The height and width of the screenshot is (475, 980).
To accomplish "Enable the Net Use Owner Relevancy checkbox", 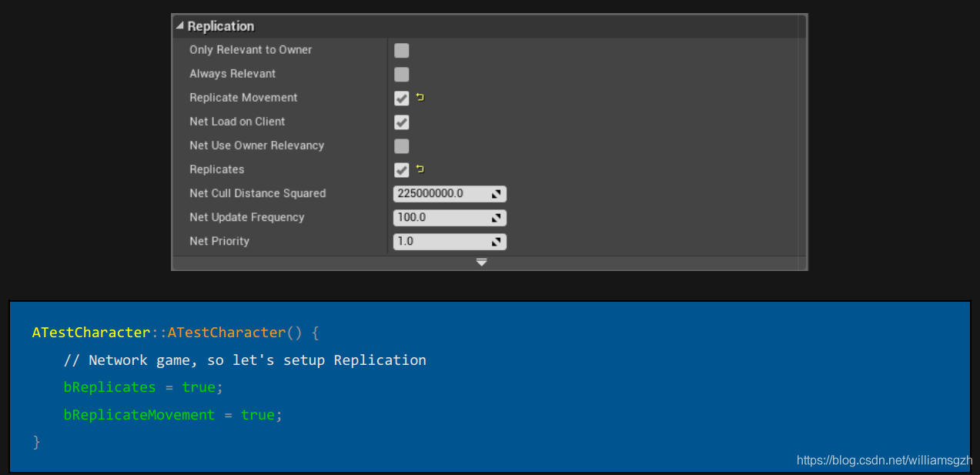I will click(401, 146).
